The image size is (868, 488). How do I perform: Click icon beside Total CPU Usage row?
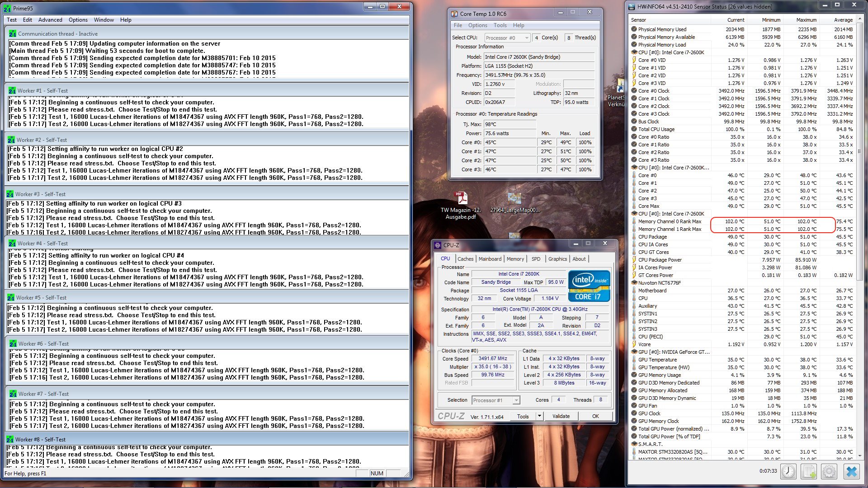[x=634, y=129]
